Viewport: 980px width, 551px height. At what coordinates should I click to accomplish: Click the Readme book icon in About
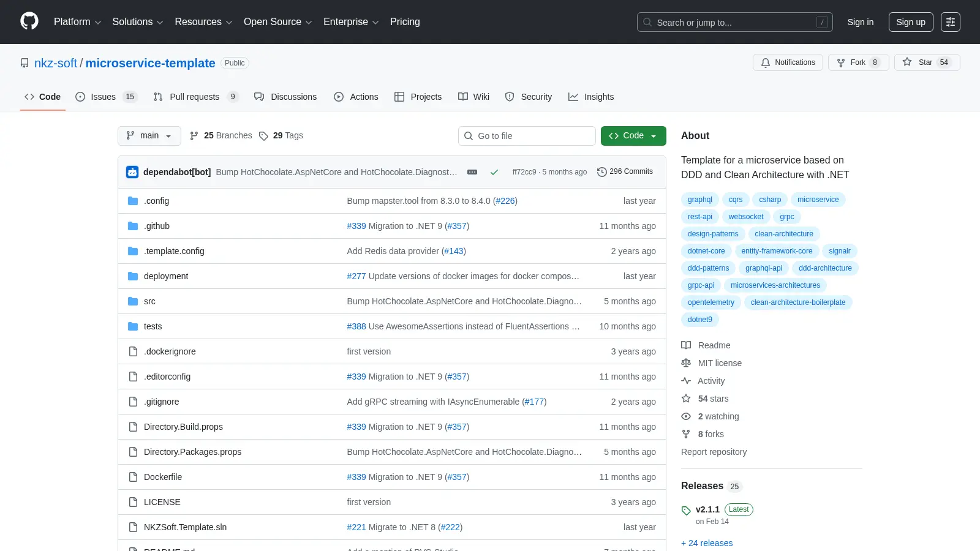[x=686, y=345]
